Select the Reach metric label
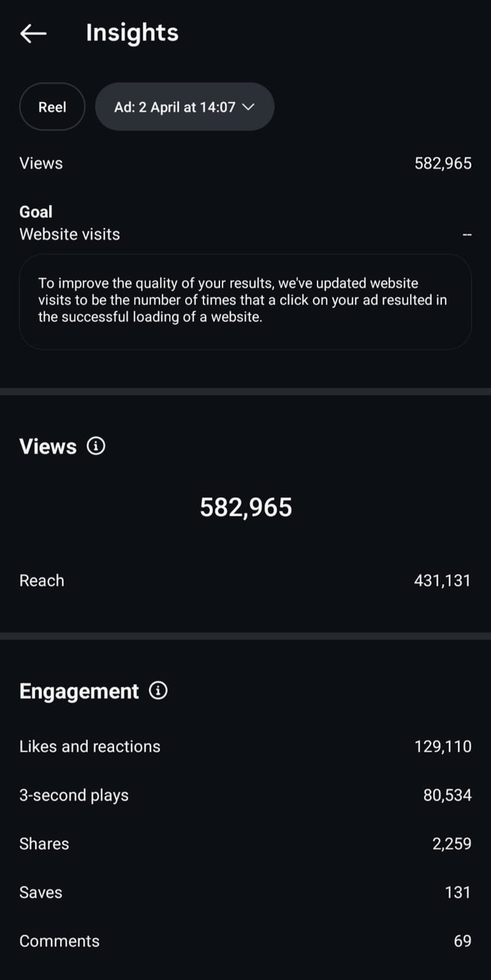Viewport: 491px width, 980px height. pyautogui.click(x=42, y=580)
